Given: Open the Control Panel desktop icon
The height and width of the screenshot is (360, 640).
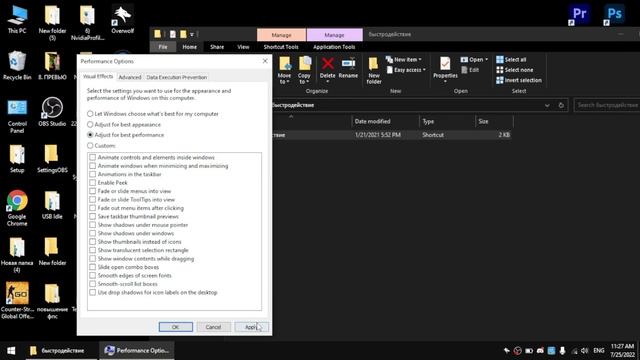Looking at the screenshot, I should (17, 115).
